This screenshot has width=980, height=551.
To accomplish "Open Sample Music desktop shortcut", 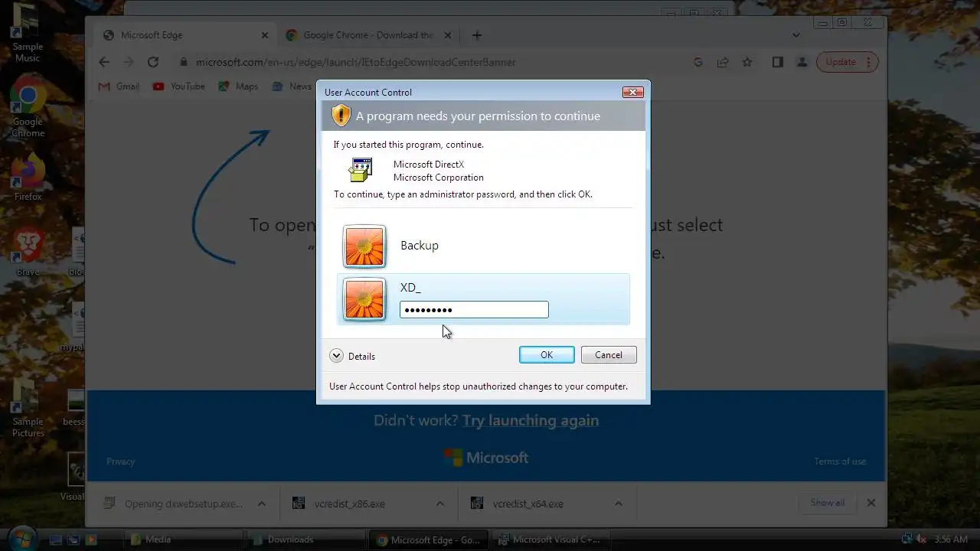I will pos(28,33).
